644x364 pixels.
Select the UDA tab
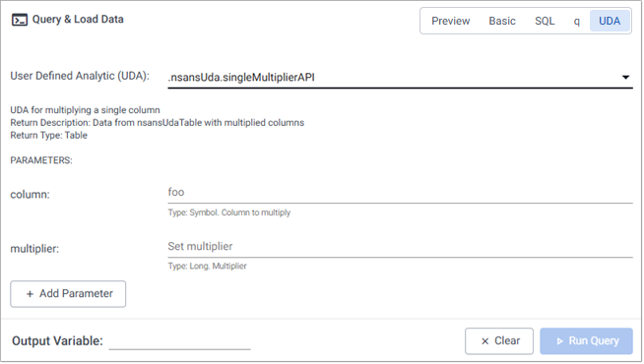click(610, 21)
